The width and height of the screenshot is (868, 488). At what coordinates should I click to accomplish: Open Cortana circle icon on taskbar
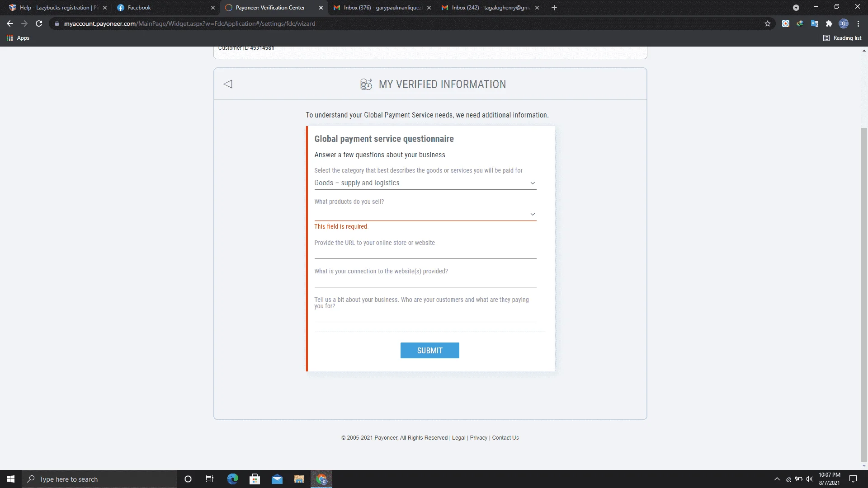(x=188, y=479)
